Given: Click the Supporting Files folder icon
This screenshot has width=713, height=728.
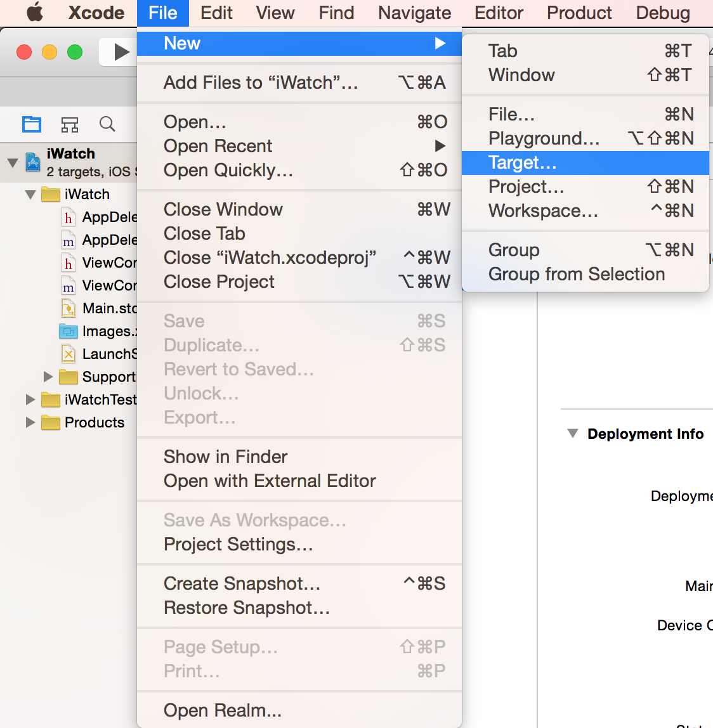Looking at the screenshot, I should click(x=69, y=377).
